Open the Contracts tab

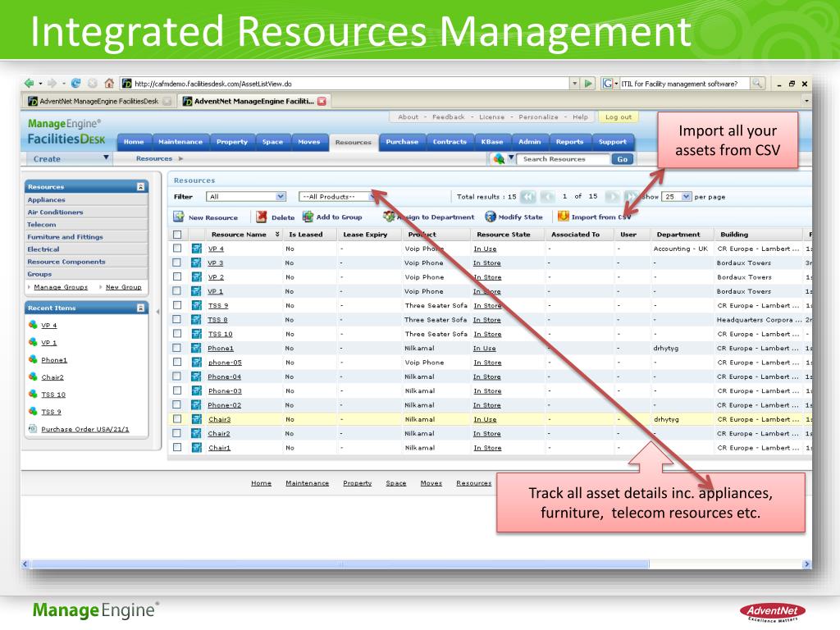click(x=450, y=142)
